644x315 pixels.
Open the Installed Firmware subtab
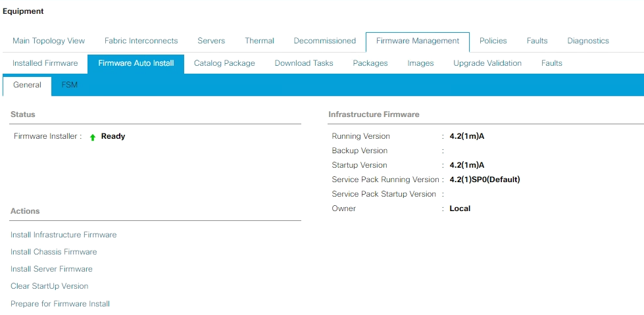45,63
